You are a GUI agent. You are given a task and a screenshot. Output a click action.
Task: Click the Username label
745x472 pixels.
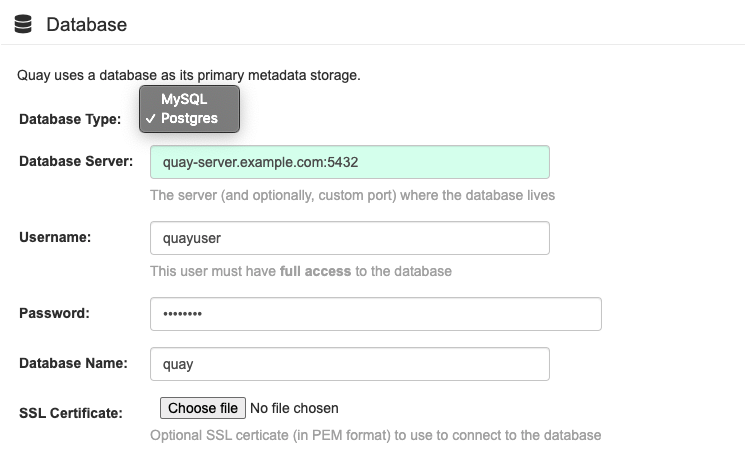tap(56, 236)
